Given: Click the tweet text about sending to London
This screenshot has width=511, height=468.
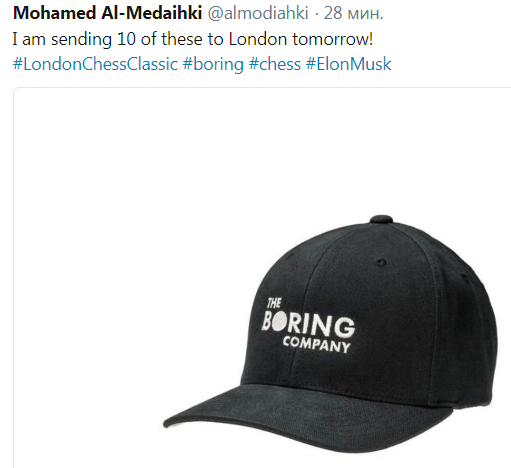Looking at the screenshot, I should pyautogui.click(x=193, y=39).
